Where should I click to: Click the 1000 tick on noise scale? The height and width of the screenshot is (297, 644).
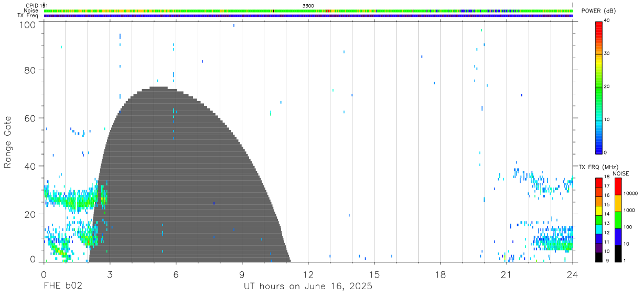629,210
